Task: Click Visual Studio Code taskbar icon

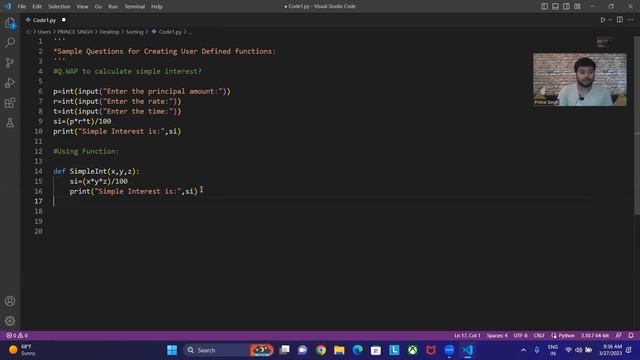Action: click(x=468, y=350)
